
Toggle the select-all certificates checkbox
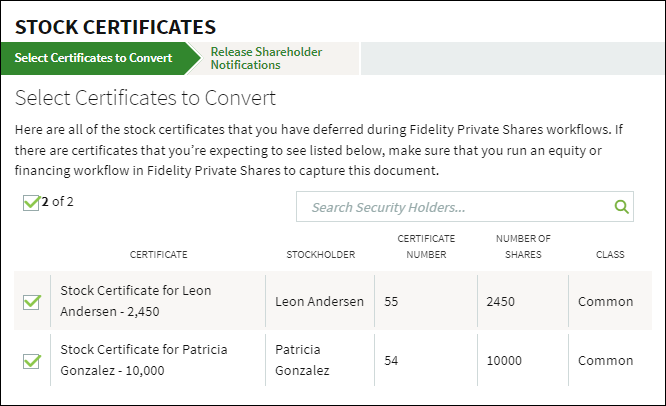(31, 203)
